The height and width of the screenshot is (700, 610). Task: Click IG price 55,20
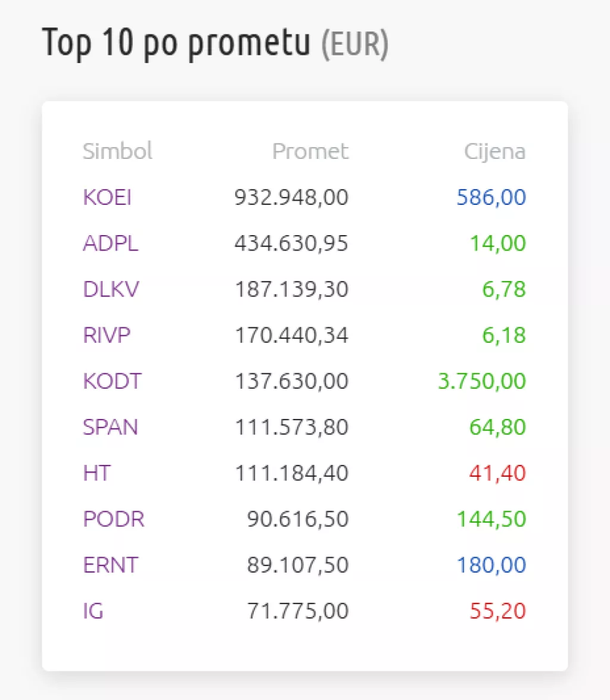(498, 611)
